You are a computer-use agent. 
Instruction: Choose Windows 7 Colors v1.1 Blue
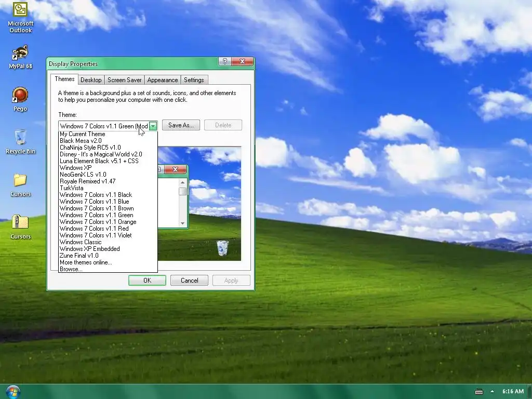[x=108, y=202]
